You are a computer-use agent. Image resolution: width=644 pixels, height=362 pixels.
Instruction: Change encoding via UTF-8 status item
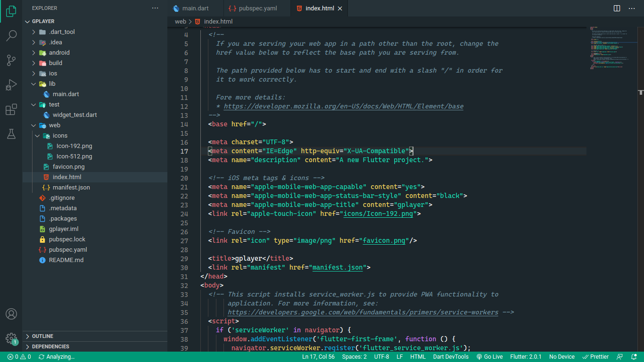point(382,357)
